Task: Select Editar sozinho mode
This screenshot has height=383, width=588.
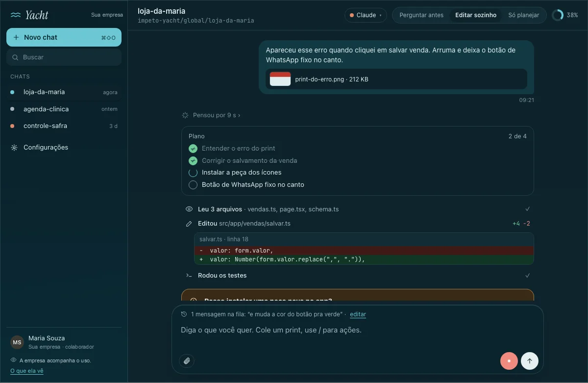Action: 476,15
